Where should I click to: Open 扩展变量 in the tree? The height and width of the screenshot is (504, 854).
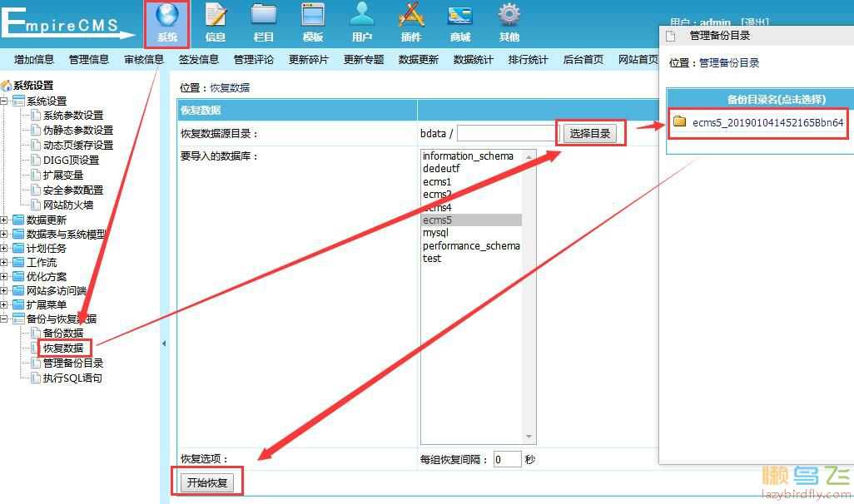coord(63,175)
